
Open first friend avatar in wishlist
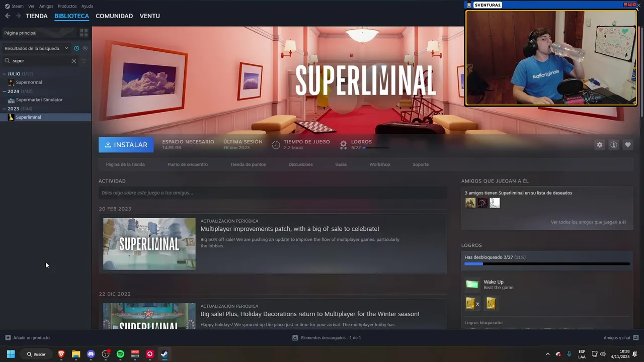(x=470, y=203)
